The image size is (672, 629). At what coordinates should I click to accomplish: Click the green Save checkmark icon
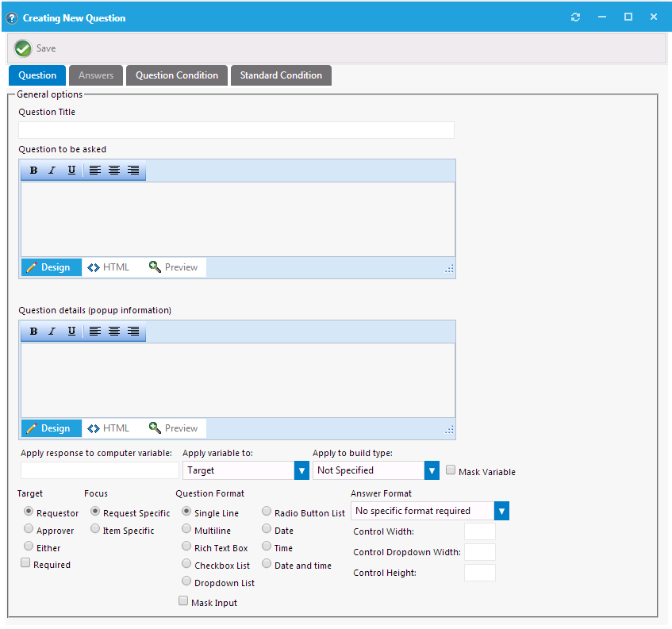tap(23, 48)
